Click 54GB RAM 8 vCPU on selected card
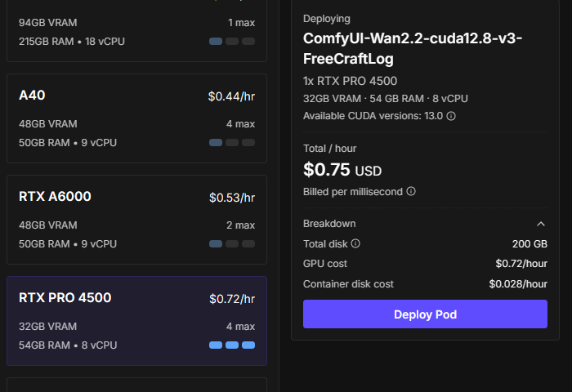Viewport: 572px width, 392px height. (68, 345)
